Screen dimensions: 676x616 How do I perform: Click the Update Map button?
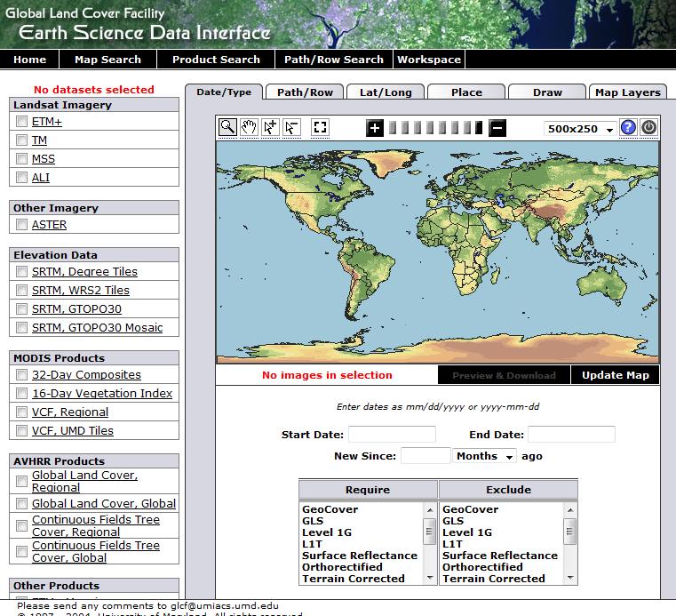point(616,375)
